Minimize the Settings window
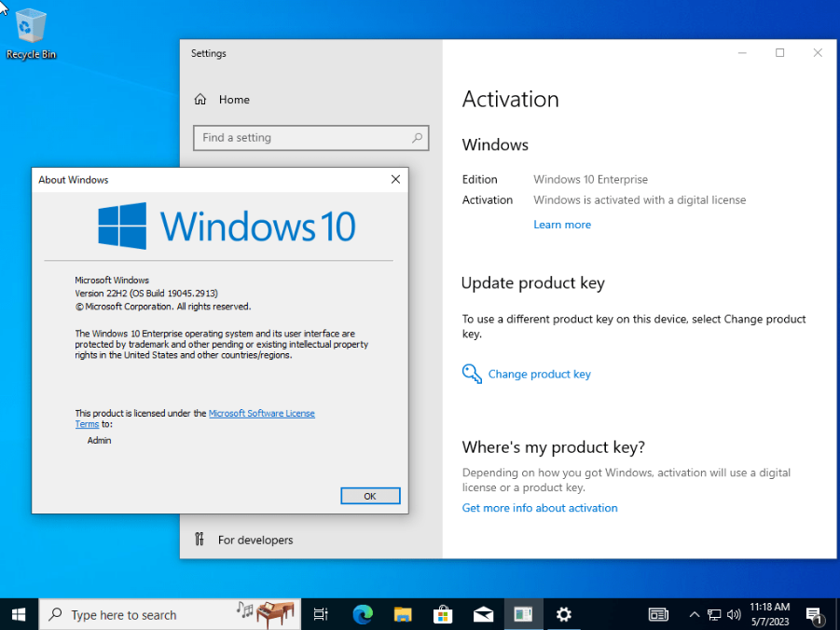 pos(742,52)
